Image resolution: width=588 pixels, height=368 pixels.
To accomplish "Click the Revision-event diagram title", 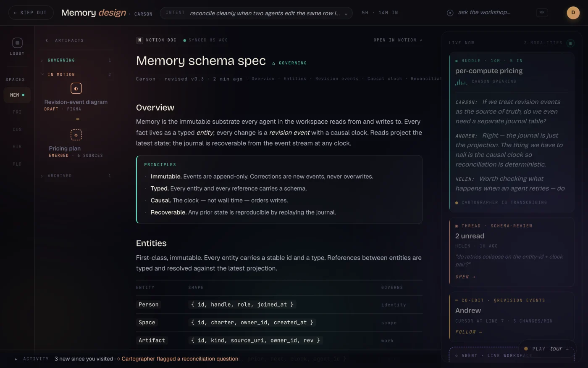I will tap(76, 102).
